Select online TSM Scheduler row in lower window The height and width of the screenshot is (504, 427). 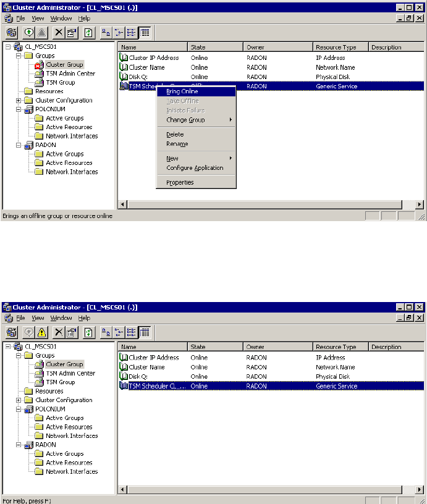point(271,386)
